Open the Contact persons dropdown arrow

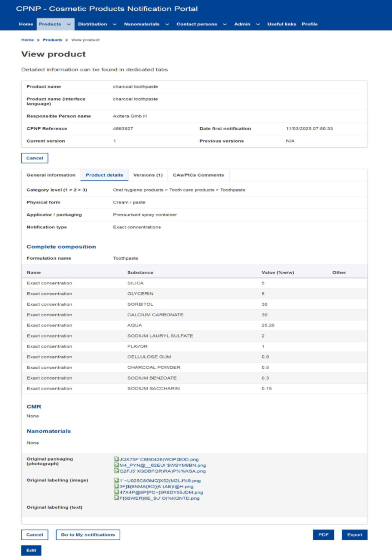coord(225,24)
